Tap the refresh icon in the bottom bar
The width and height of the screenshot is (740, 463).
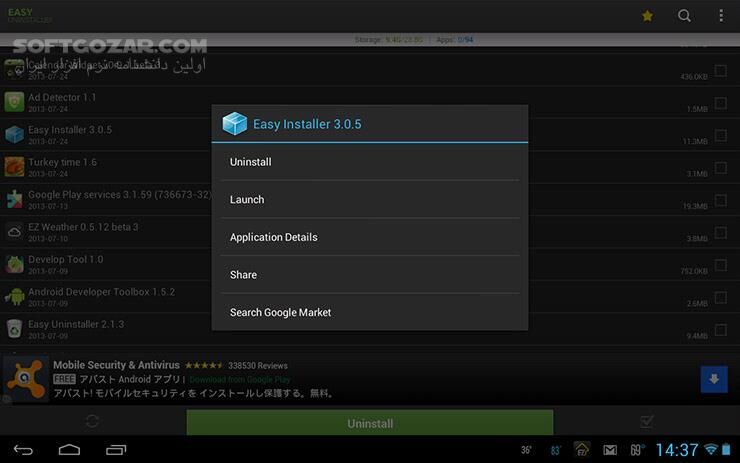point(92,421)
